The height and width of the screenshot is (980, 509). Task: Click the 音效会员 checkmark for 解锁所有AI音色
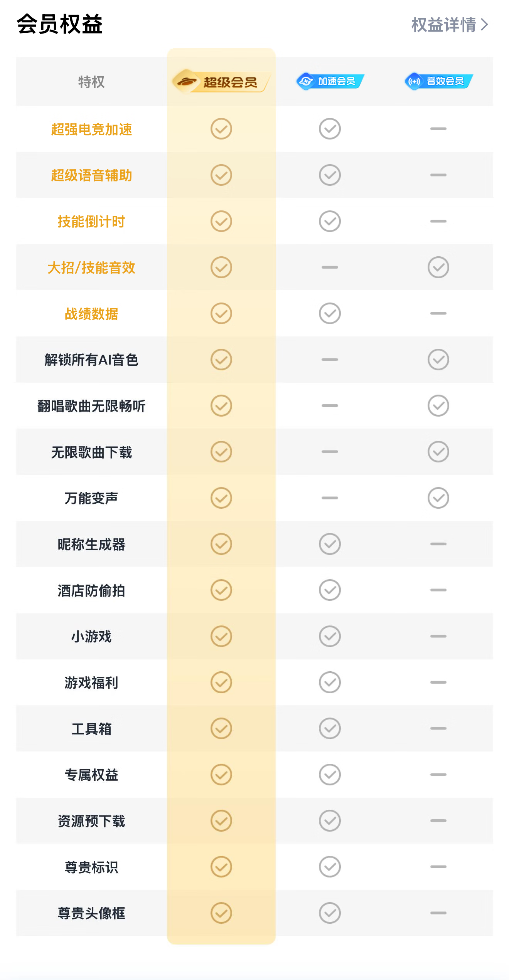(438, 360)
